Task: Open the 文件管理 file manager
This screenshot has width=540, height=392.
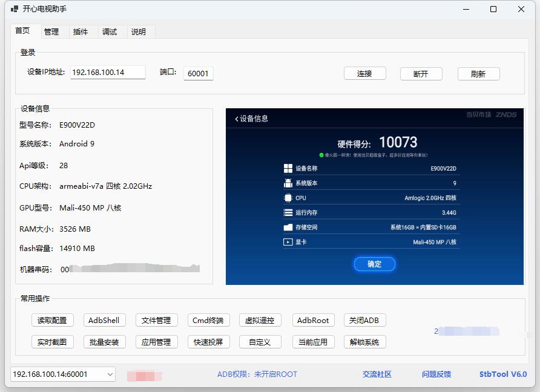Action: click(156, 320)
